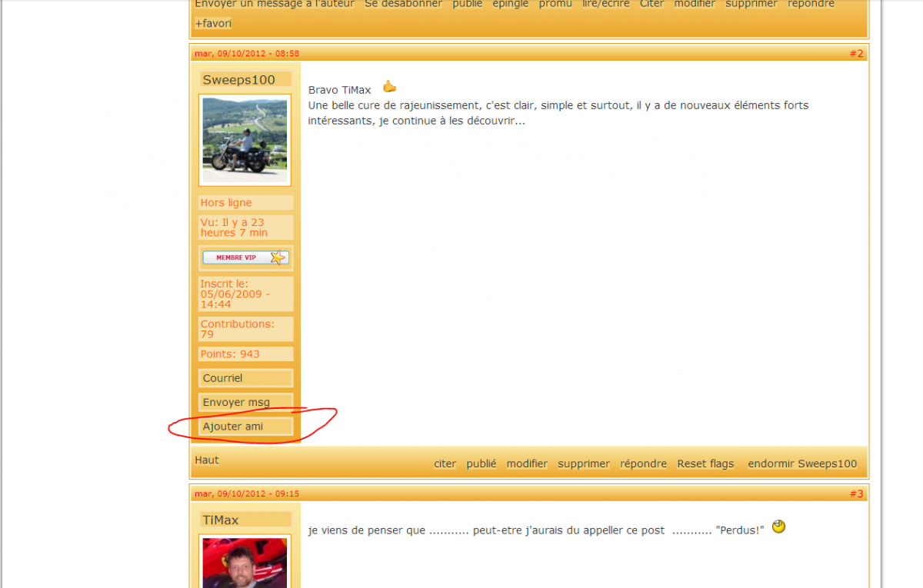Click "répondre" in post #2's footer
Viewport: 923px width, 588px height.
[x=644, y=463]
